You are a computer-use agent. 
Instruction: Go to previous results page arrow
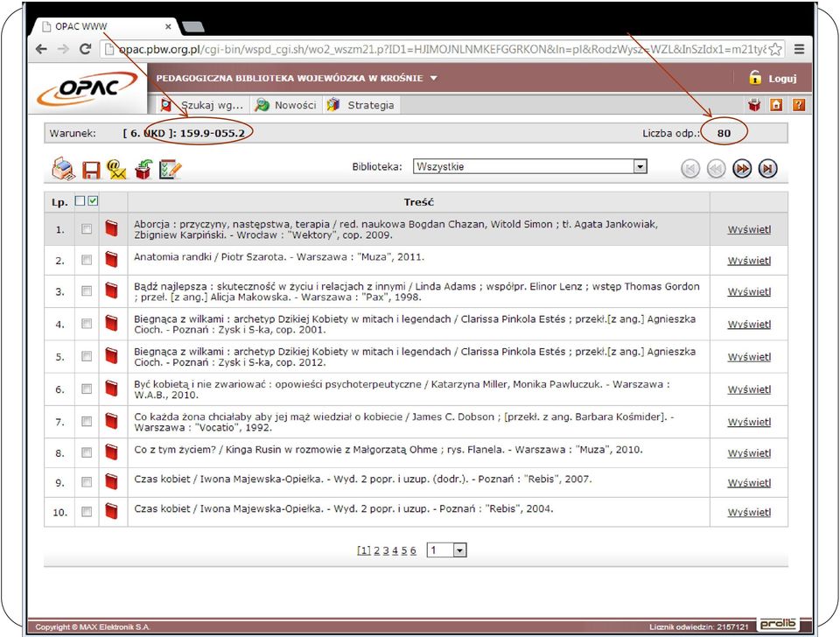pos(716,169)
